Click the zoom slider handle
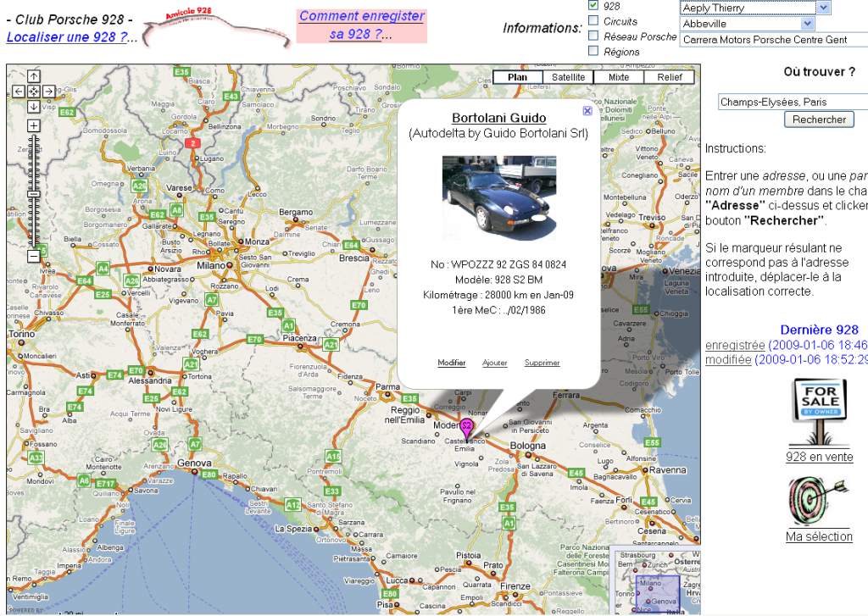Image resolution: width=868 pixels, height=616 pixels. coord(34,195)
